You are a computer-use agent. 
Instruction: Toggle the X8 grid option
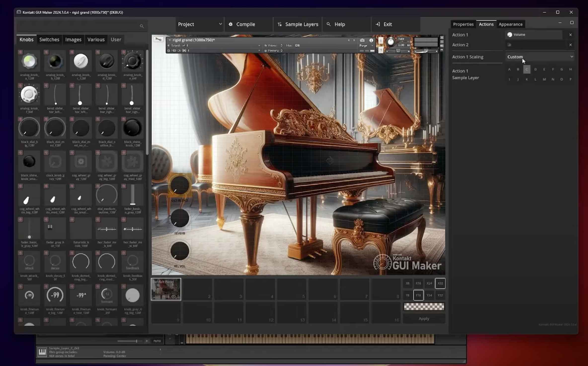407,283
